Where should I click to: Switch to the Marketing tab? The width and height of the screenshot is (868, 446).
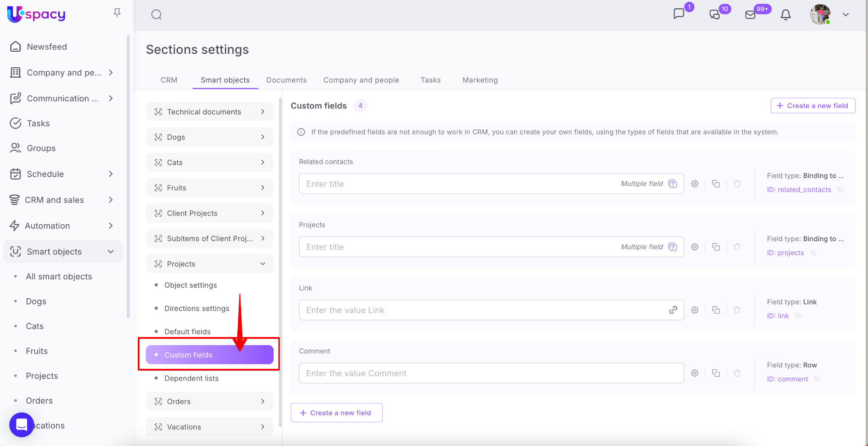pyautogui.click(x=480, y=80)
